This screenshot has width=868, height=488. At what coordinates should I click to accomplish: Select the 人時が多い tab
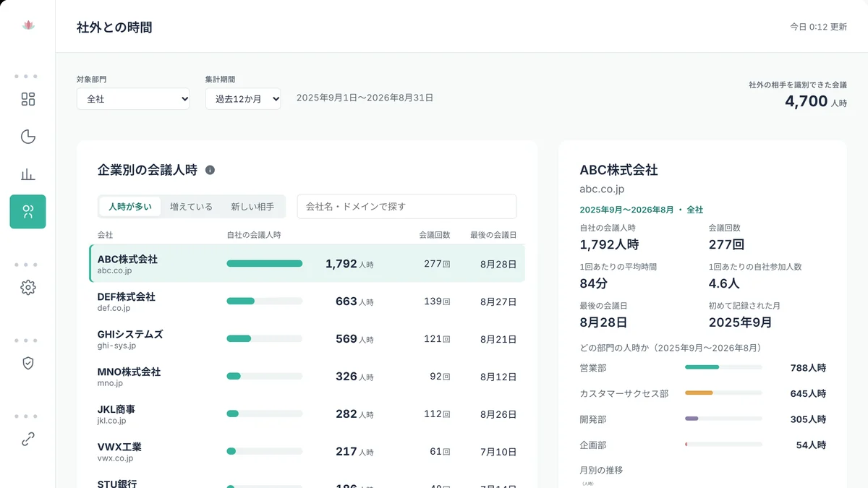click(130, 207)
